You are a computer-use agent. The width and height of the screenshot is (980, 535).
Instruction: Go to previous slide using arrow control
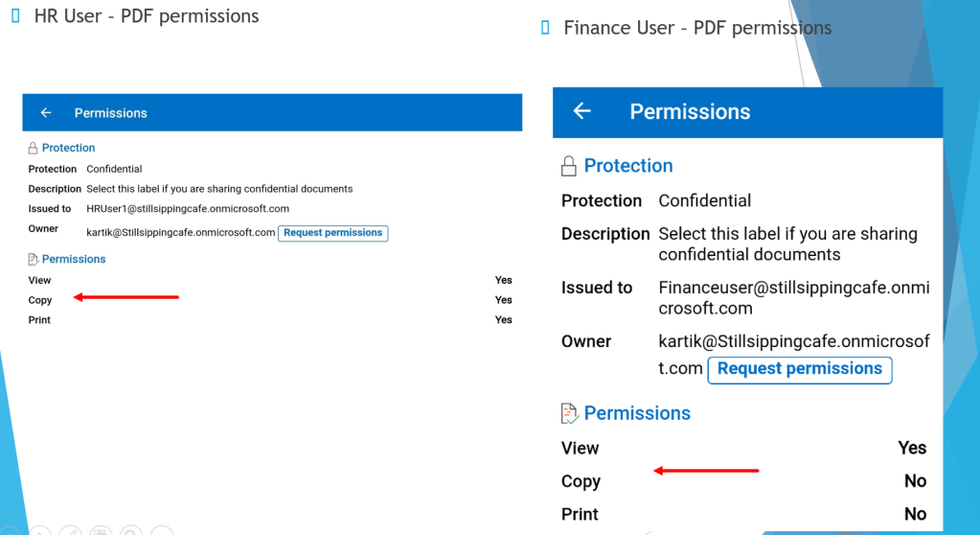coord(10,530)
